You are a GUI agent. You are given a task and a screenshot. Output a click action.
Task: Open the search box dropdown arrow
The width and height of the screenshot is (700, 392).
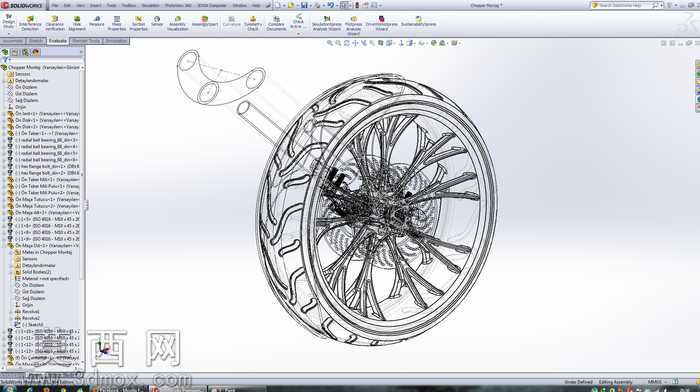coord(662,5)
